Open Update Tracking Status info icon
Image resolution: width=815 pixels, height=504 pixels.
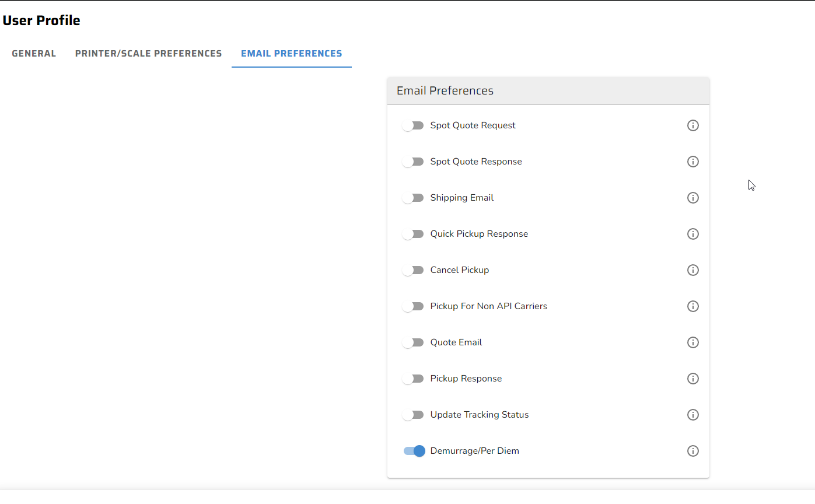692,415
